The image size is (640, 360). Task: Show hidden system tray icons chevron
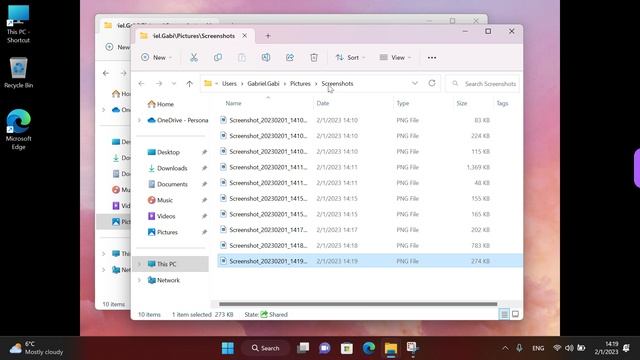[x=505, y=348]
